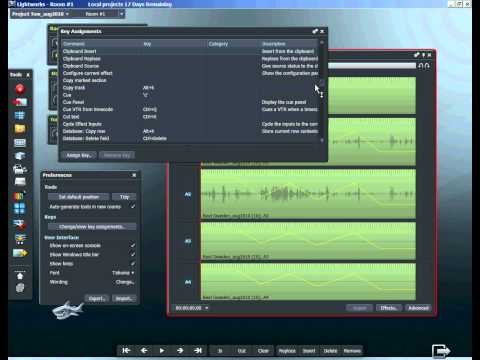This screenshot has height=360, width=480.
Task: Click the Remove edit button
Action: [352, 351]
